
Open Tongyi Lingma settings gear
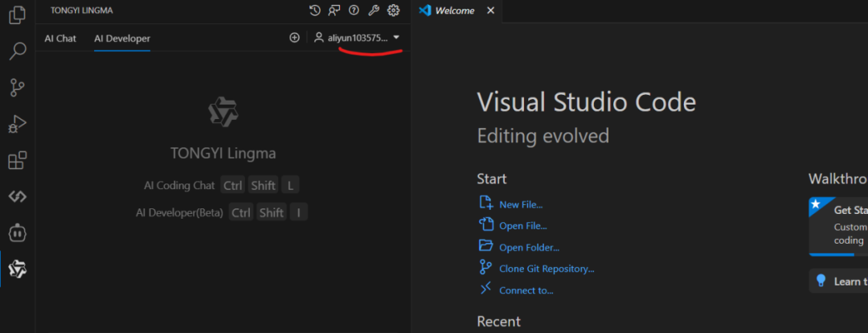[x=394, y=10]
